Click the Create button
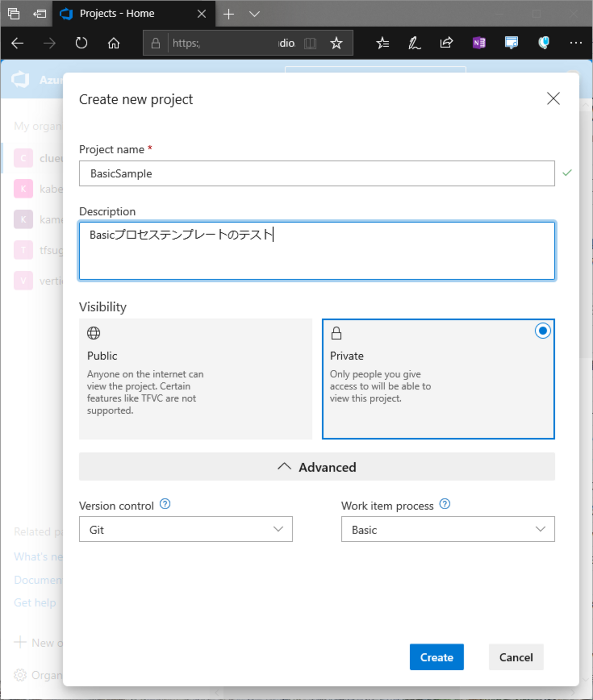Viewport: 593px width, 700px height. click(x=436, y=657)
